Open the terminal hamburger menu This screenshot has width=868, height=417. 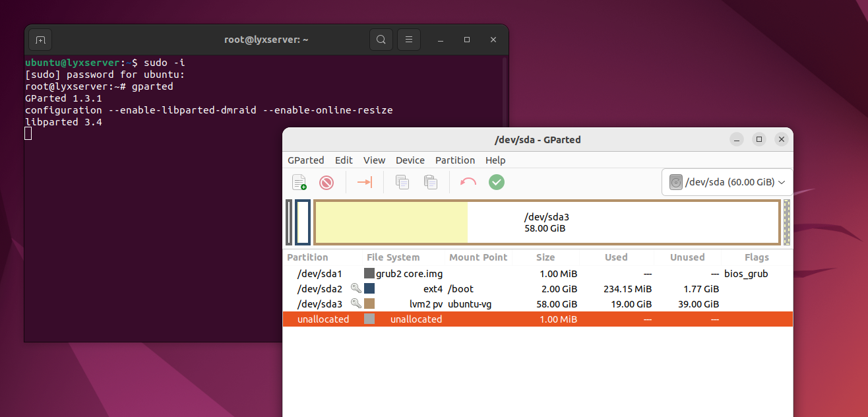tap(409, 40)
